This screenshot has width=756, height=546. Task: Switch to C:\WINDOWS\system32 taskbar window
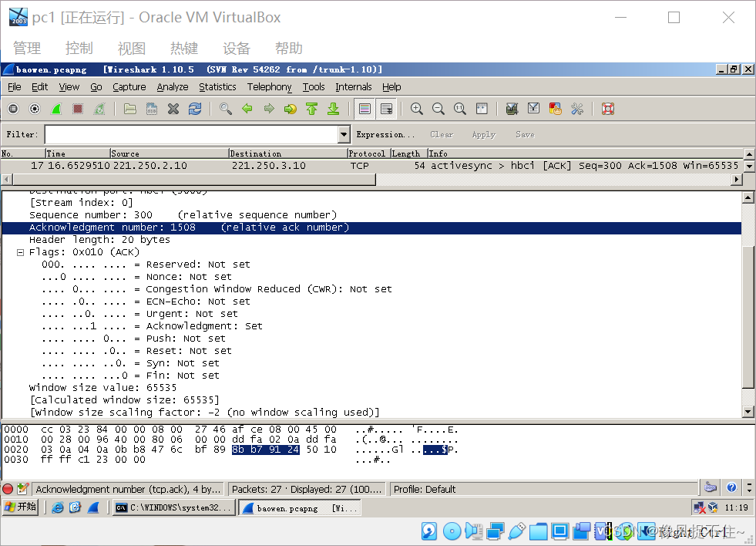coord(174,507)
